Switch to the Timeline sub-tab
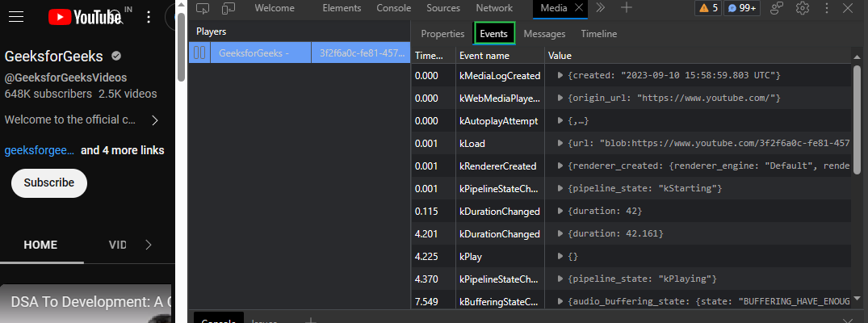The width and height of the screenshot is (868, 323). click(598, 34)
